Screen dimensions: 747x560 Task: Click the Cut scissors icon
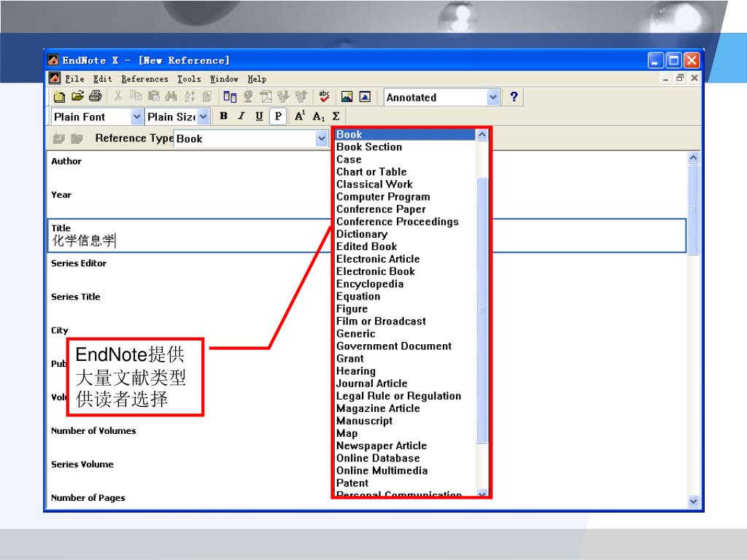pyautogui.click(x=118, y=97)
